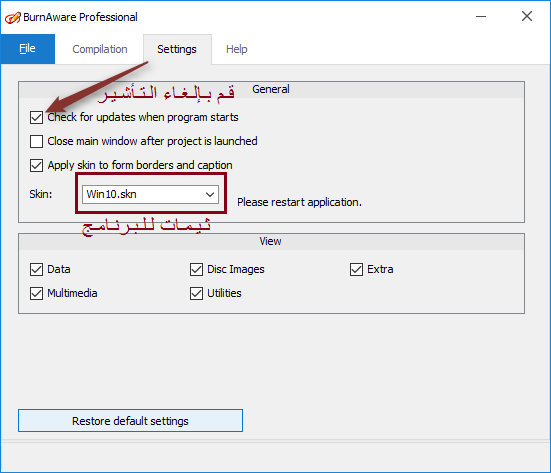Viewport: 551px width, 473px height.
Task: Click the General section header
Action: point(271,89)
